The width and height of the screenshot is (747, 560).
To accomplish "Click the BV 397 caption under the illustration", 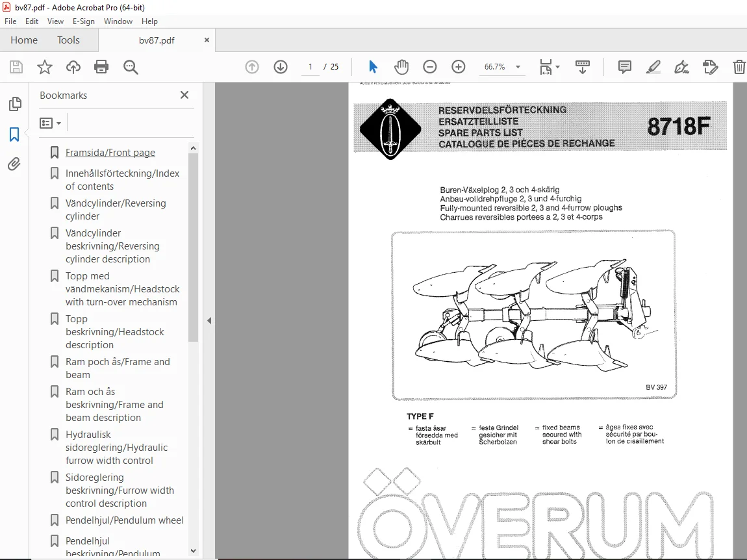I will click(x=656, y=387).
